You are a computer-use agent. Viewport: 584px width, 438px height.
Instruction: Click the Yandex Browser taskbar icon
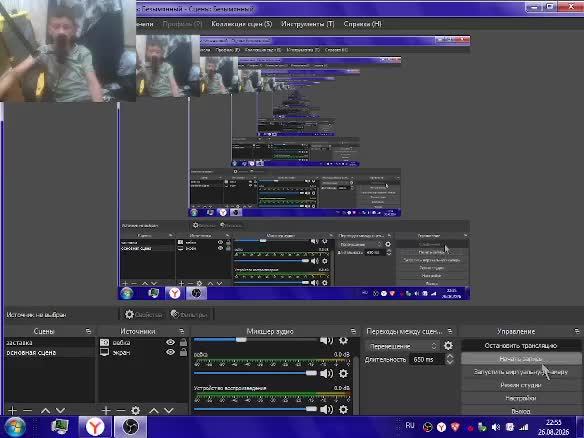95,427
